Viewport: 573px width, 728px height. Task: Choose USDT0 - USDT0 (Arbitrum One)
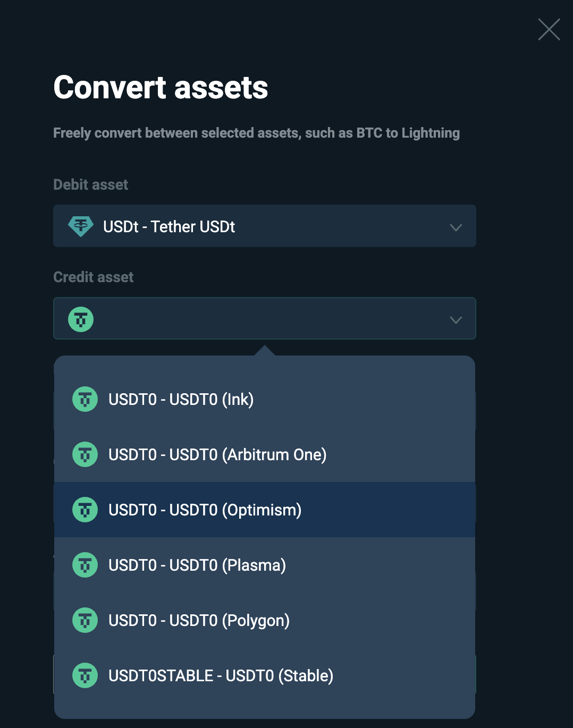tap(265, 454)
